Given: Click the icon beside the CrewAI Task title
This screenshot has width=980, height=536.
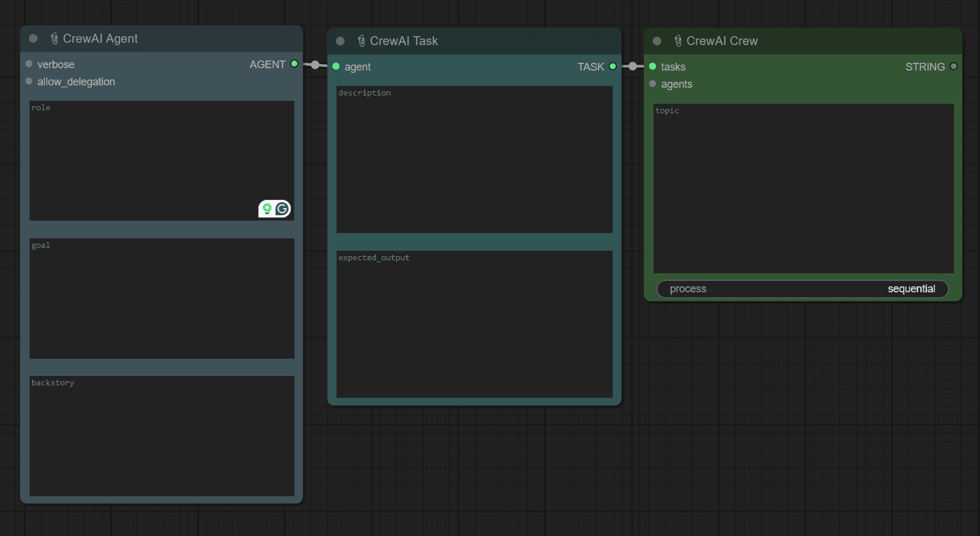Looking at the screenshot, I should [361, 41].
